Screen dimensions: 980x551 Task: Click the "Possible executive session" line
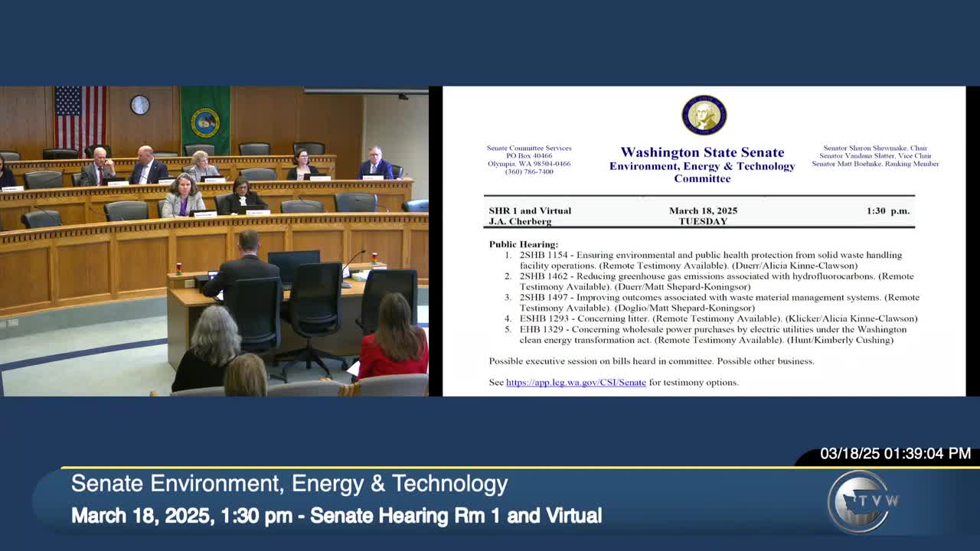coord(652,361)
